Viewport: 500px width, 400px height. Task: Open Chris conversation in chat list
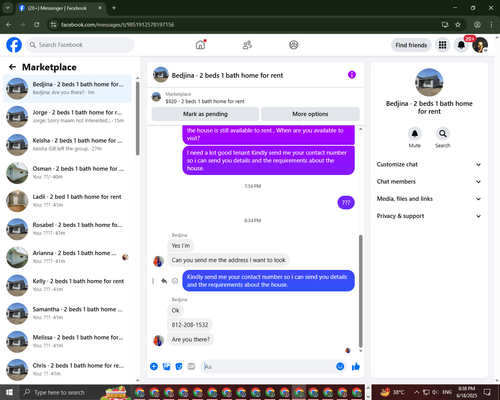coord(68,369)
